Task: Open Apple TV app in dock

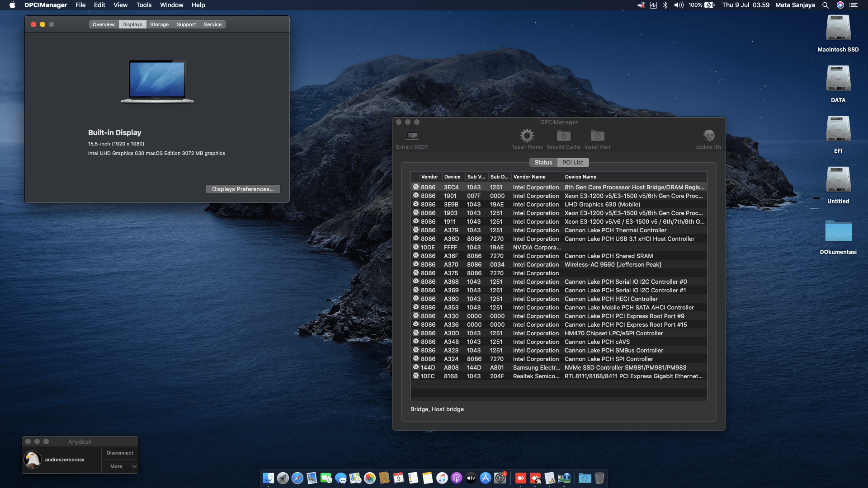Action: 471,478
